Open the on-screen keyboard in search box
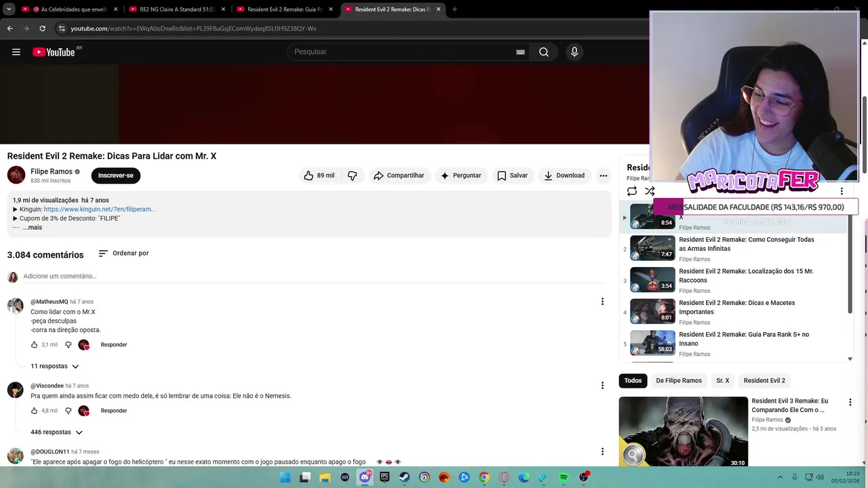The height and width of the screenshot is (488, 868). tap(520, 52)
